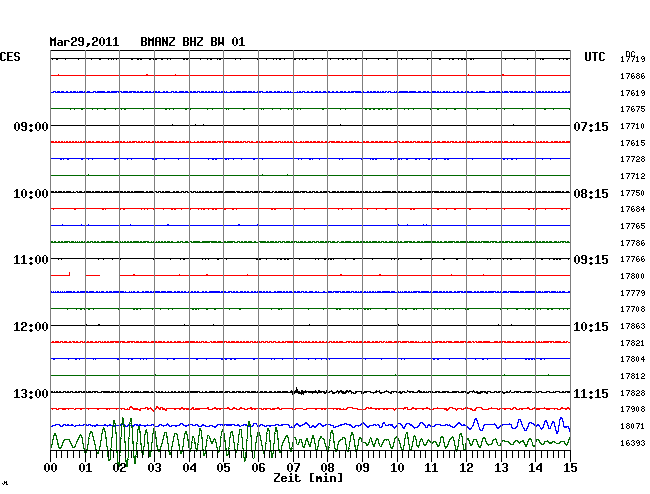Screen dimensions: 650x494
Task: Select minute label 04 on time axis
Action: point(189,468)
